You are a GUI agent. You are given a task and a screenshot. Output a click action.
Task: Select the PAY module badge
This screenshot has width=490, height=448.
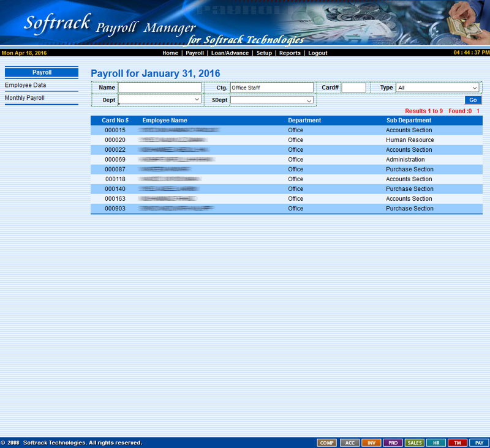point(479,442)
